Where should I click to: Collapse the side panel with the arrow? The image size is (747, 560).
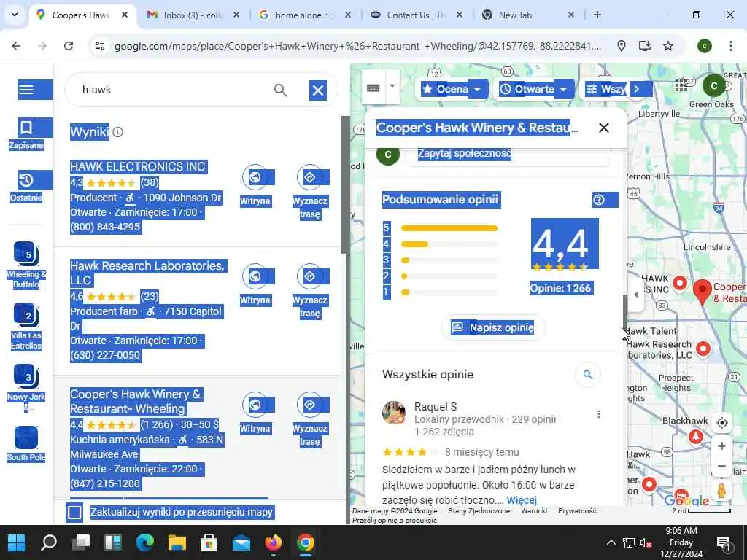635,295
